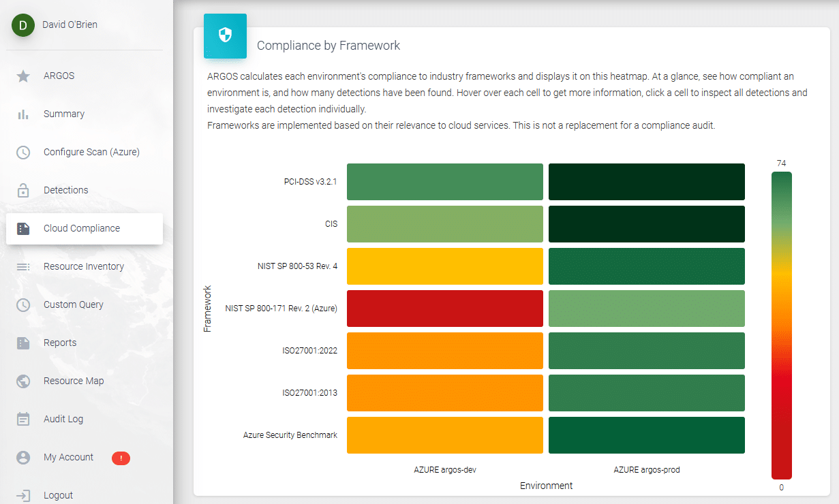The height and width of the screenshot is (504, 839).
Task: Click the shield icon above Compliance by Framework
Action: (225, 35)
